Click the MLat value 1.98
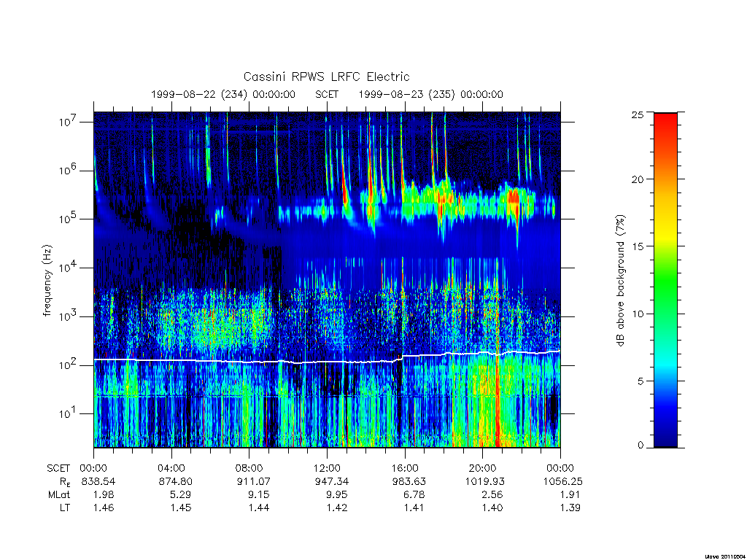The image size is (747, 560). 104,495
